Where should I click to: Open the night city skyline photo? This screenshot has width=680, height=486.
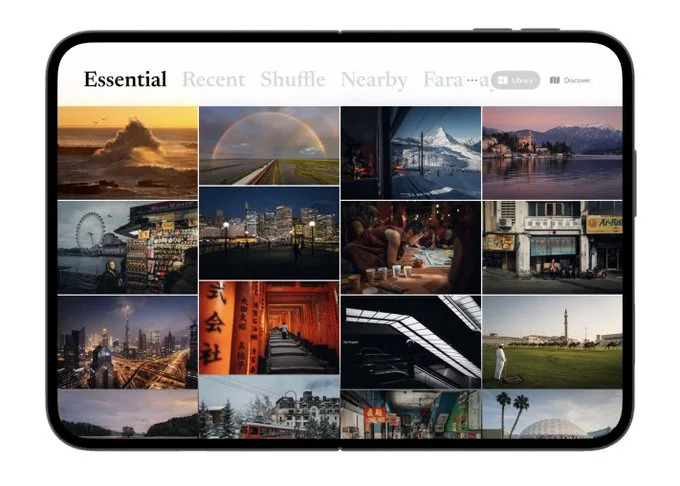269,233
